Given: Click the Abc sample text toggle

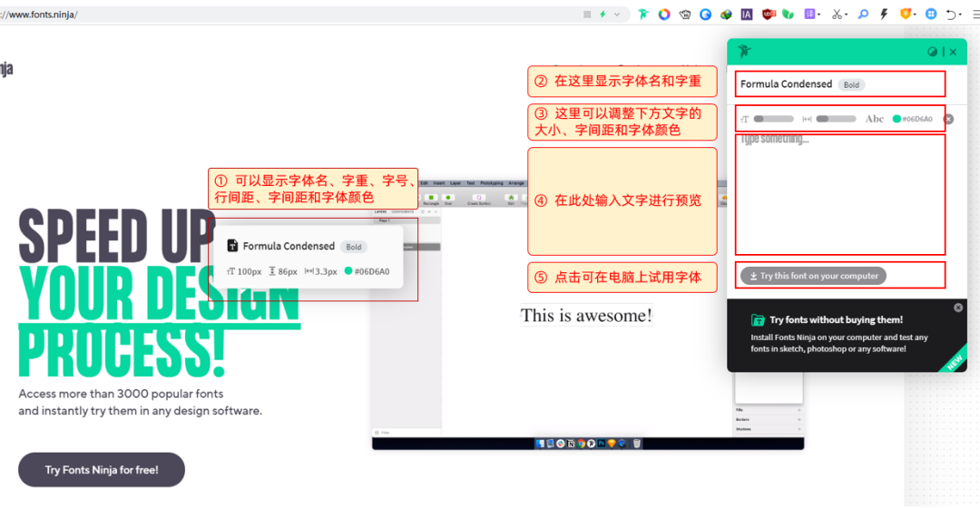Looking at the screenshot, I should click(x=875, y=119).
